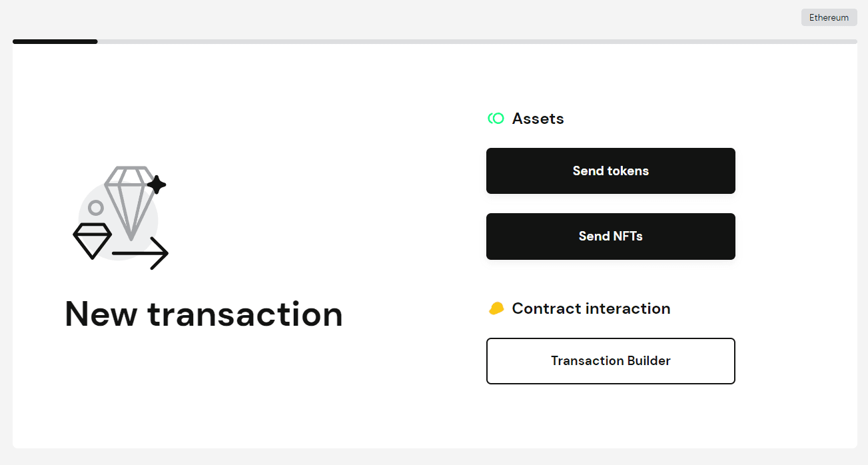Viewport: 868px width, 465px height.
Task: Click the Ethereum network chip
Action: (x=829, y=17)
